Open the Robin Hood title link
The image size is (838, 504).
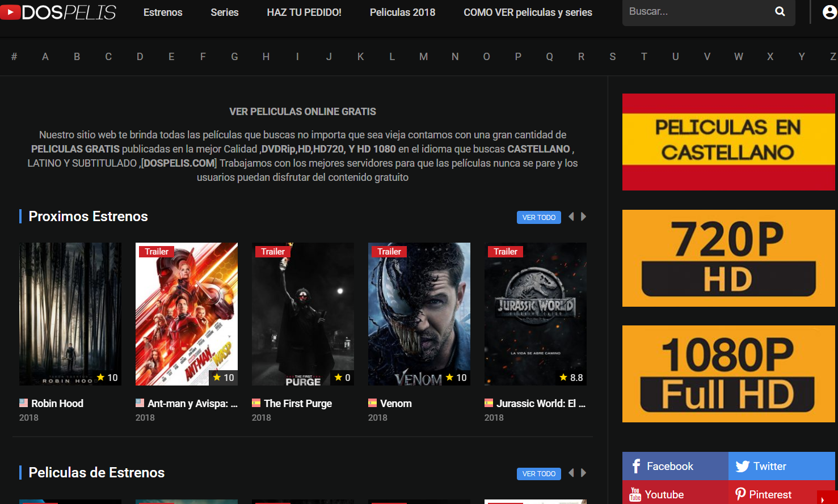tap(57, 403)
